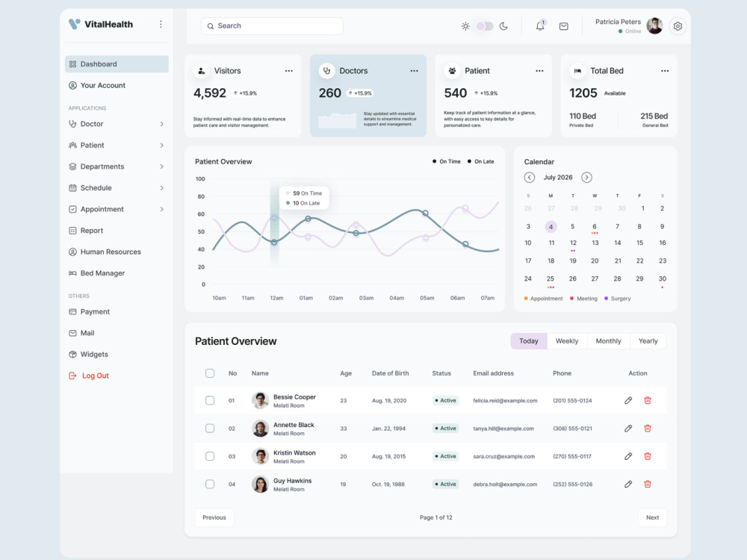Select July 4 in the calendar

551,227
